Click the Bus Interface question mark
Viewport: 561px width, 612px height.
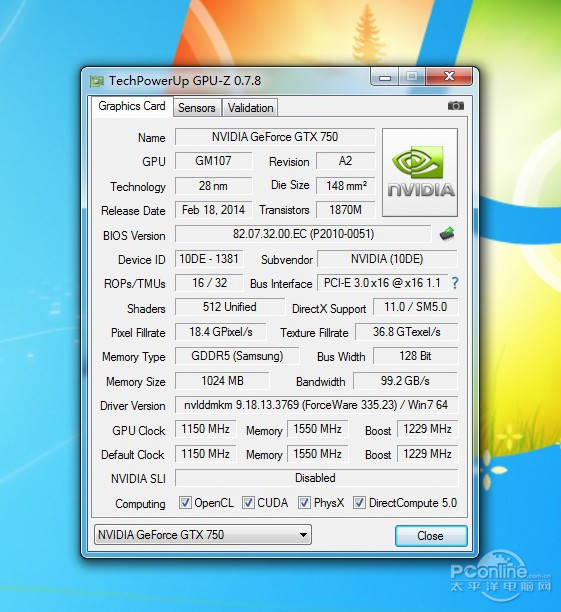tap(455, 283)
